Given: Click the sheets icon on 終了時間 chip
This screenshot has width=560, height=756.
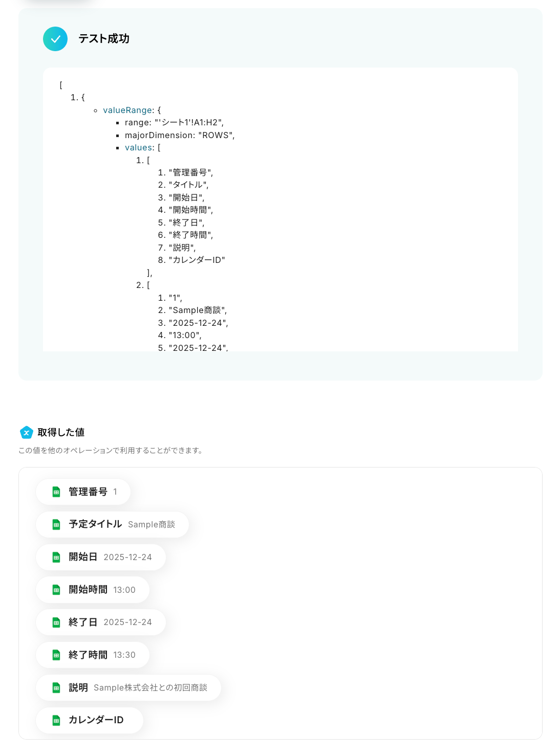Looking at the screenshot, I should [x=56, y=655].
